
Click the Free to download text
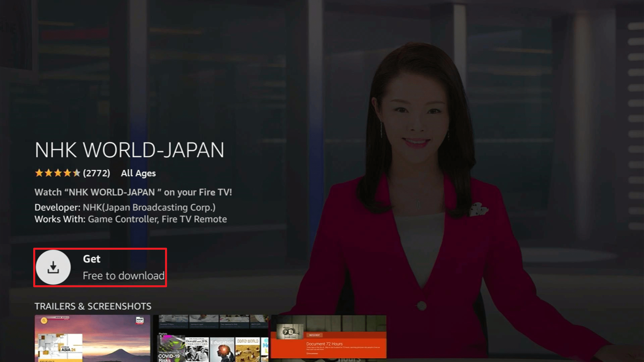pos(123,276)
